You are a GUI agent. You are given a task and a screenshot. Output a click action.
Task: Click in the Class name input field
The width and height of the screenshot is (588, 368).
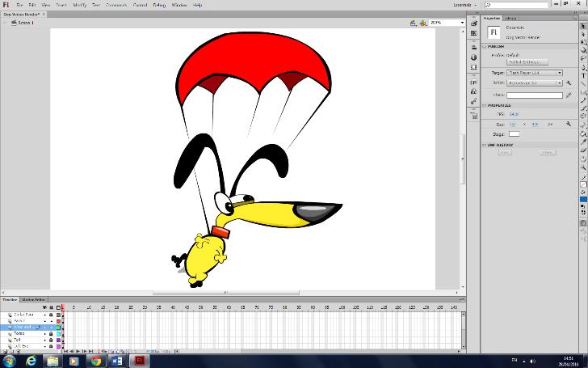[535, 95]
